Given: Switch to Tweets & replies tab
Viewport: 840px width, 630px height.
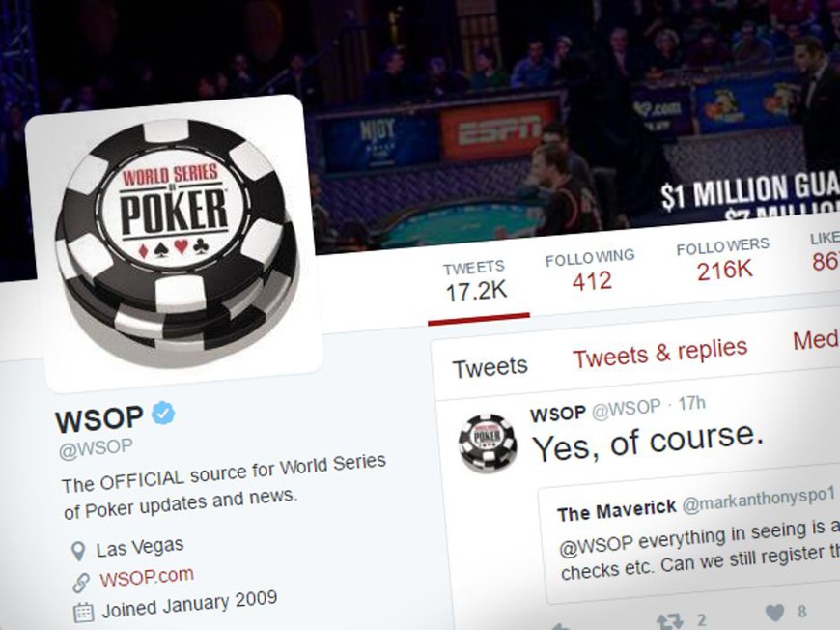Looking at the screenshot, I should click(x=660, y=354).
